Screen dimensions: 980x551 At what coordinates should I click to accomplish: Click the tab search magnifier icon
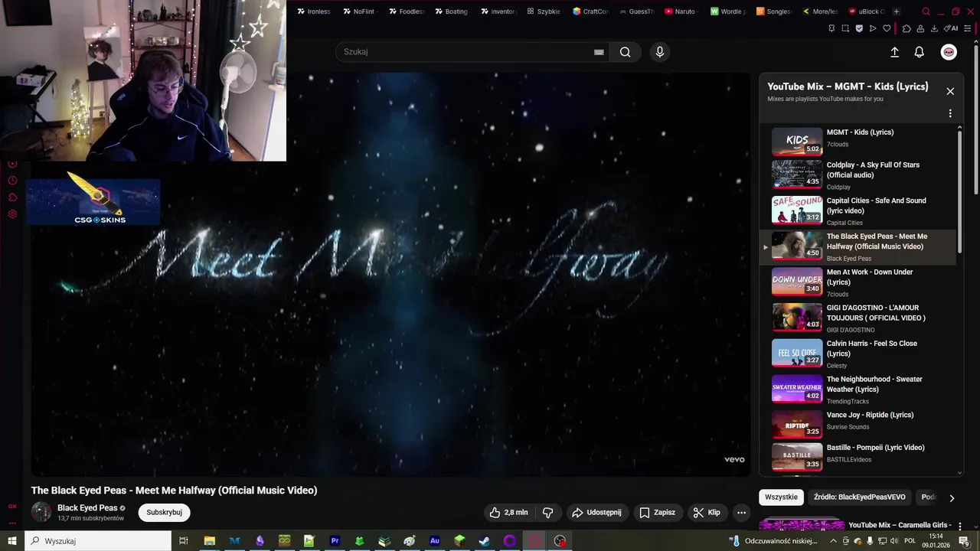926,11
